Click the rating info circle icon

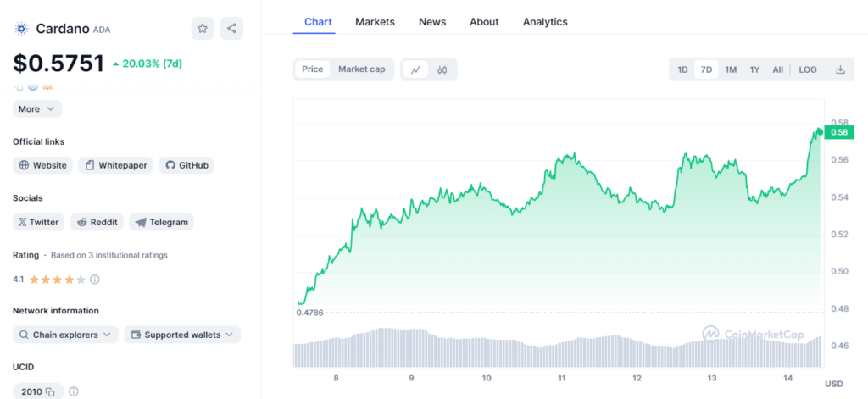[95, 280]
